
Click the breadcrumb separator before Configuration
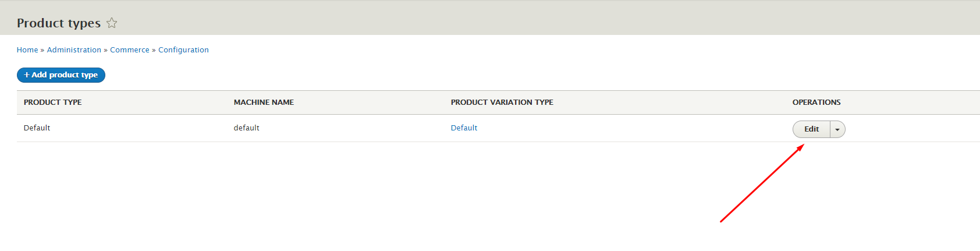[x=154, y=50]
